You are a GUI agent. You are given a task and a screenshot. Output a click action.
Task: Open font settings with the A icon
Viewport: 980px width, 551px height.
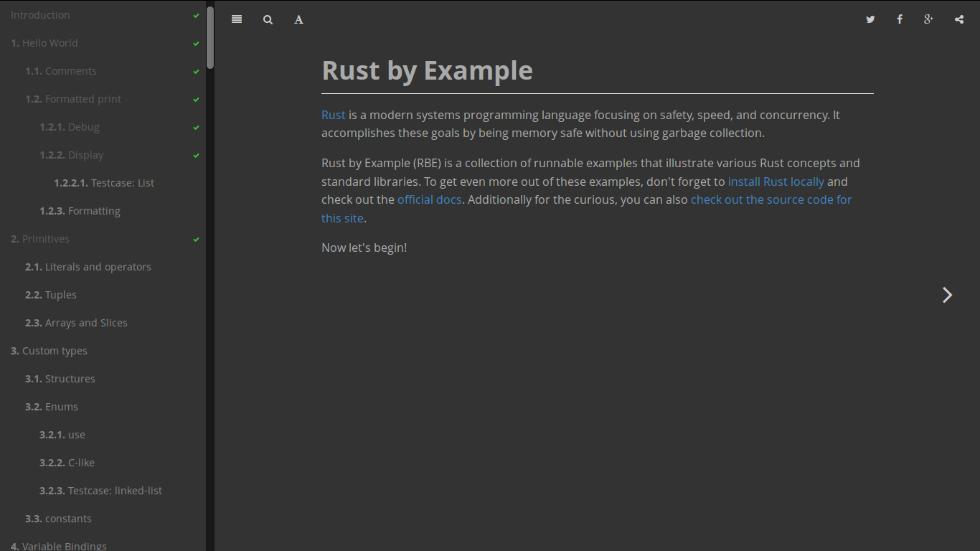(x=298, y=19)
